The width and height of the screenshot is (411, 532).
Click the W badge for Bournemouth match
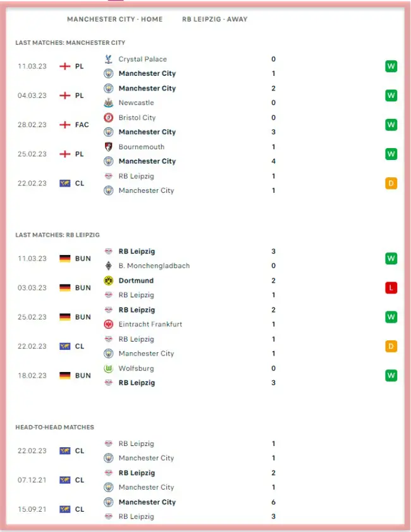391,154
